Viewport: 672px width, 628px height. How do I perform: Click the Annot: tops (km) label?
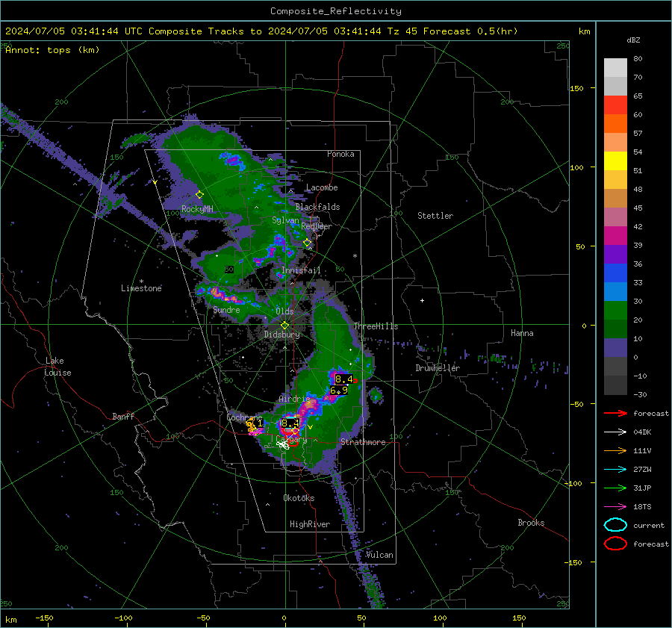click(52, 50)
